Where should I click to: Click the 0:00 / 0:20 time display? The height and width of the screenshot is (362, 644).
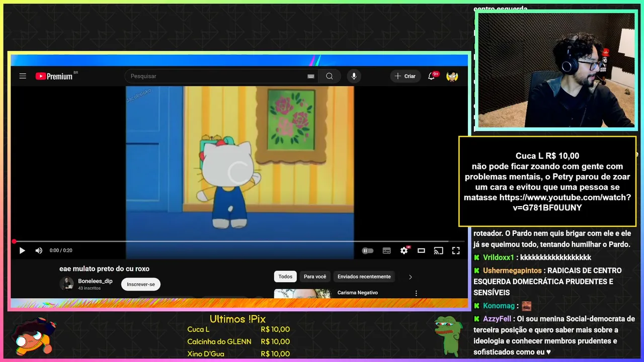point(61,250)
